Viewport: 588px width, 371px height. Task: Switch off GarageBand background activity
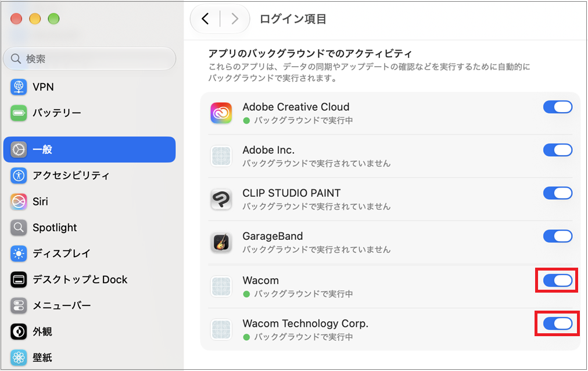558,236
